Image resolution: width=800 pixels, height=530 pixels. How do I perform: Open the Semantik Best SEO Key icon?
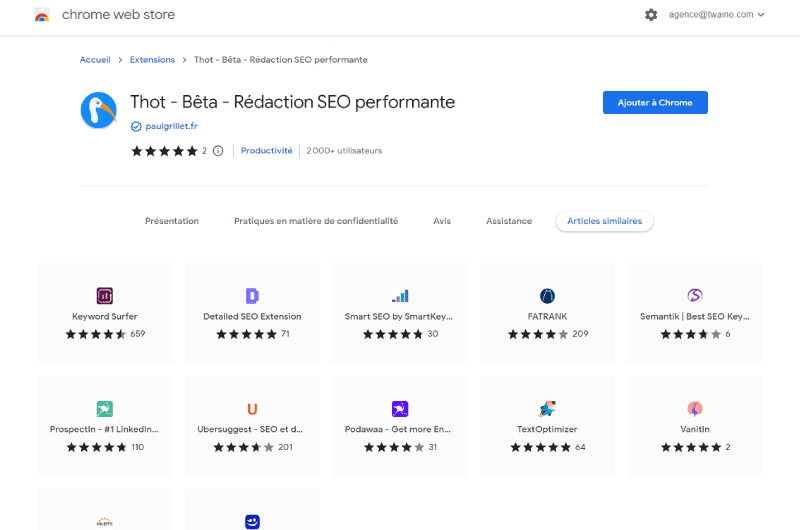pyautogui.click(x=694, y=295)
